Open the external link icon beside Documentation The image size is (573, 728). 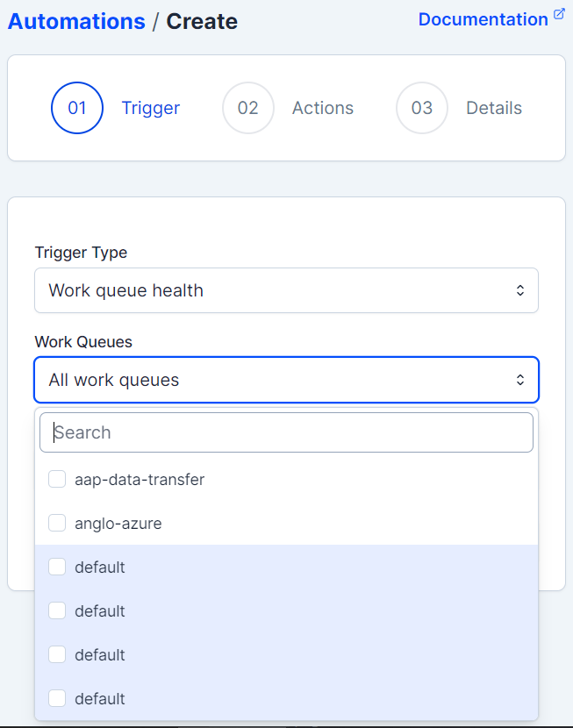tap(559, 15)
